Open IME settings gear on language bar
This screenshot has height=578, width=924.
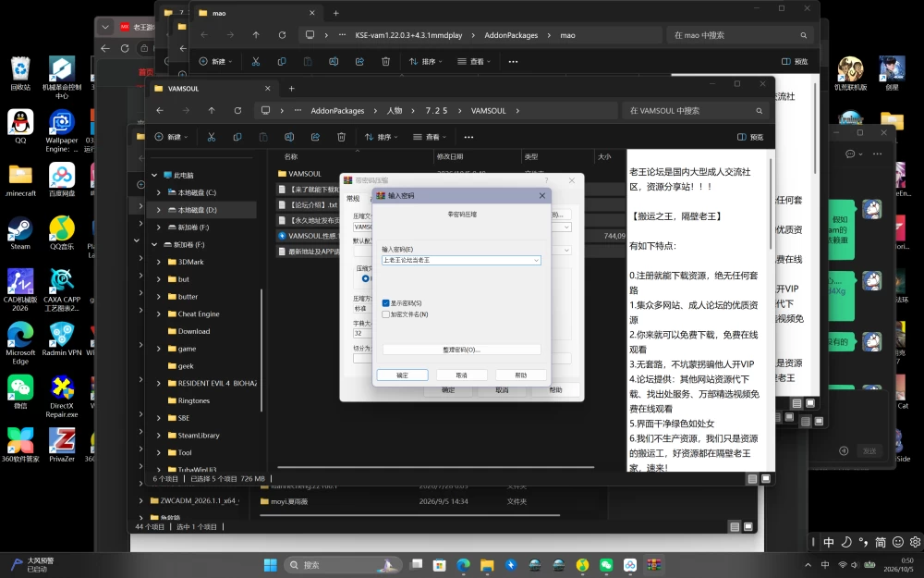(x=915, y=541)
